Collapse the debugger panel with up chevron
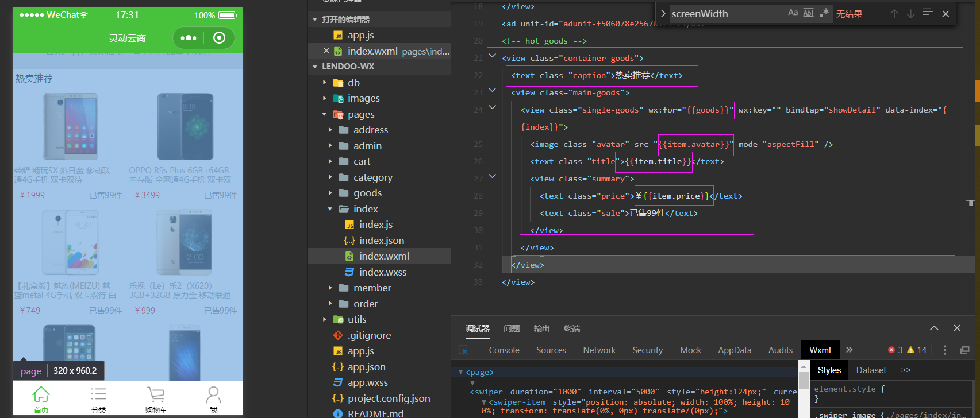This screenshot has width=980, height=418. 934,328
